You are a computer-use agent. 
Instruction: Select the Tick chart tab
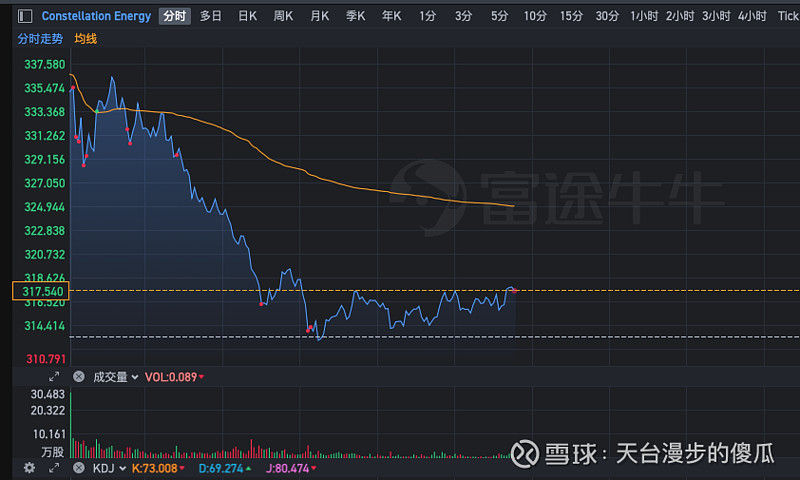tap(788, 16)
